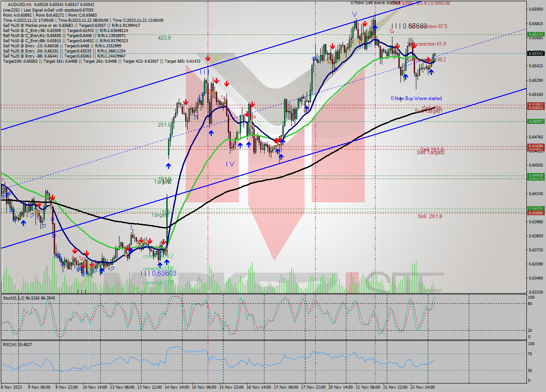Click the '14 Nov 14:00' time axis label
Image resolution: width=546 pixels, height=392 pixels.
point(177,387)
